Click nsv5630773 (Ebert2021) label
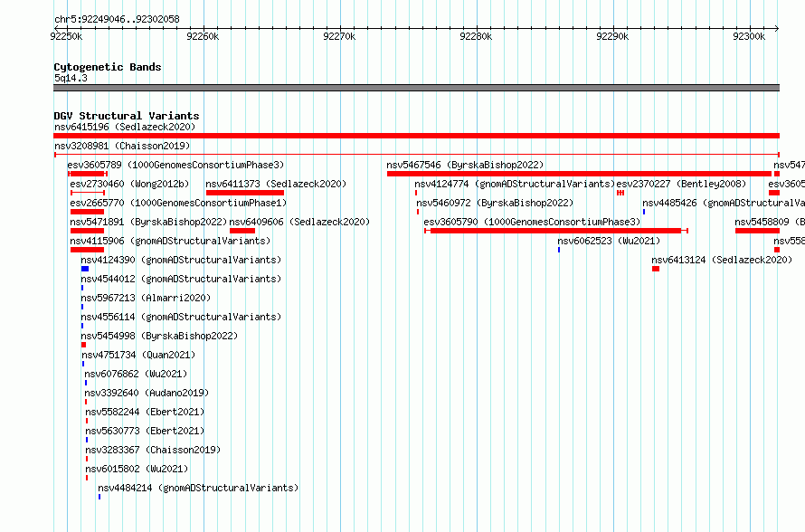The image size is (805, 532). tap(145, 431)
